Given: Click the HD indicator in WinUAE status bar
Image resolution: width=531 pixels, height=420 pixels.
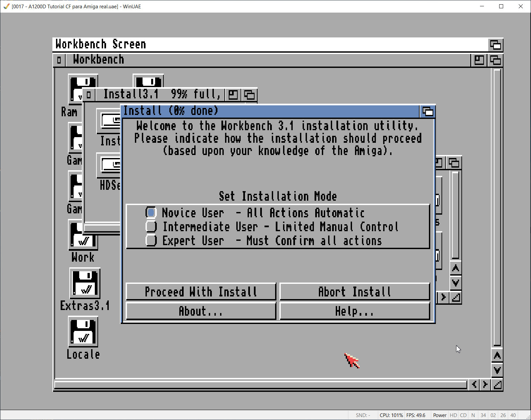Looking at the screenshot, I should (x=453, y=415).
